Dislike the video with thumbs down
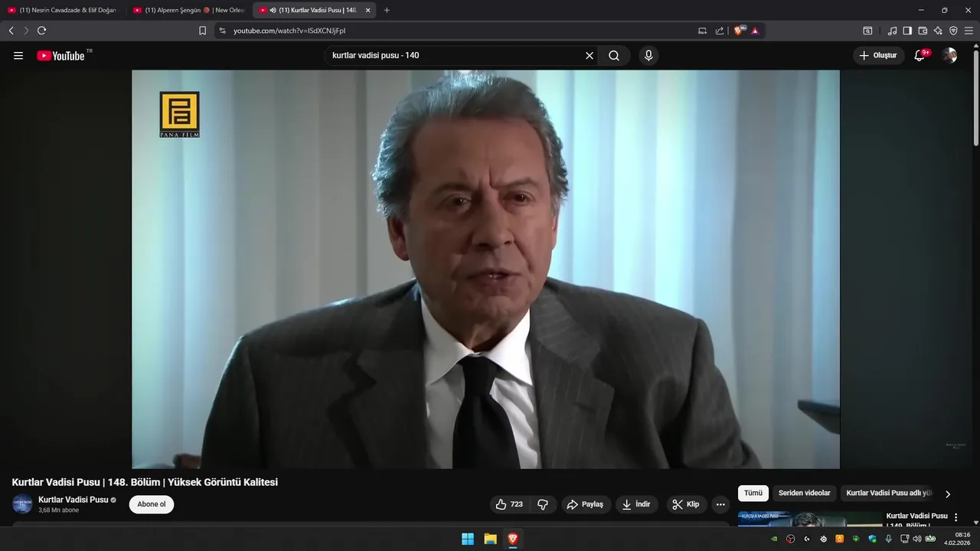The width and height of the screenshot is (980, 551). 543,504
